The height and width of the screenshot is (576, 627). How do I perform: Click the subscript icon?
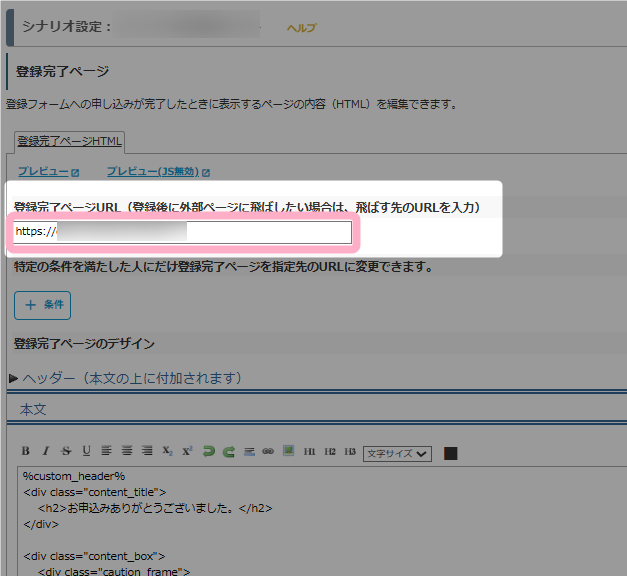[168, 452]
